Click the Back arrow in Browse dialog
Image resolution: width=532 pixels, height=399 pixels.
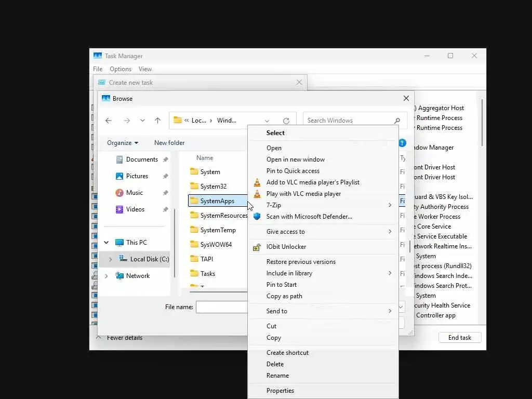coord(109,121)
